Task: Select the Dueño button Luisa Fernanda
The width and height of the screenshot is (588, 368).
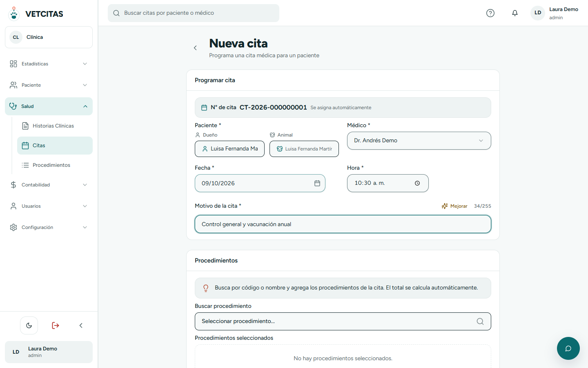Action: (229, 149)
